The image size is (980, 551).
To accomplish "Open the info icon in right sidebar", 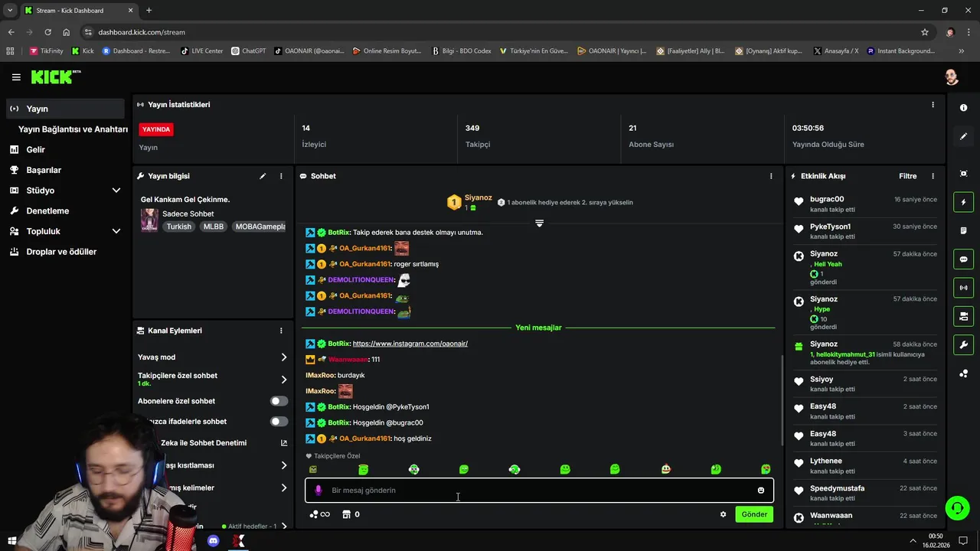I will [x=963, y=108].
